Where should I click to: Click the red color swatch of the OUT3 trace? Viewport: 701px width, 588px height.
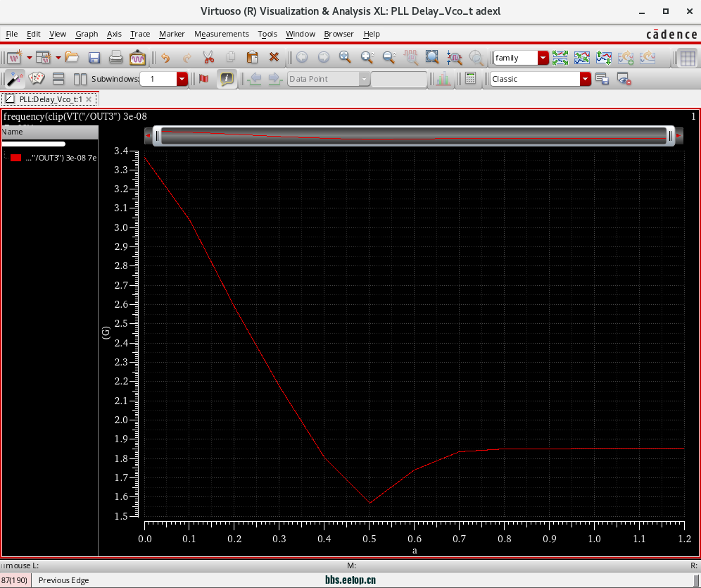16,158
